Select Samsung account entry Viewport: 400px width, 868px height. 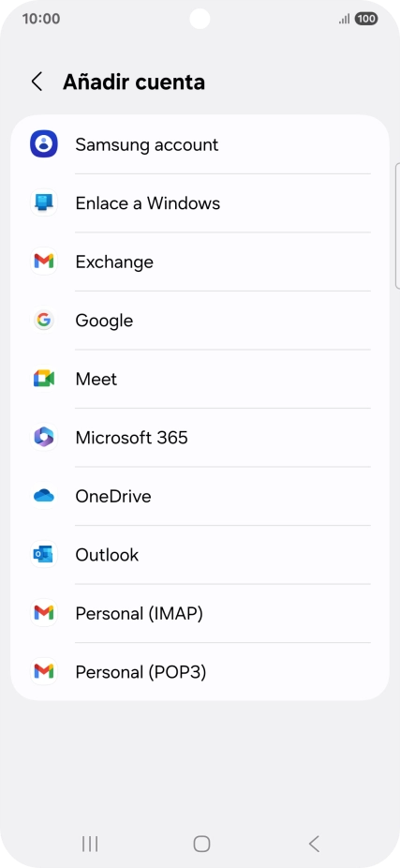(200, 144)
